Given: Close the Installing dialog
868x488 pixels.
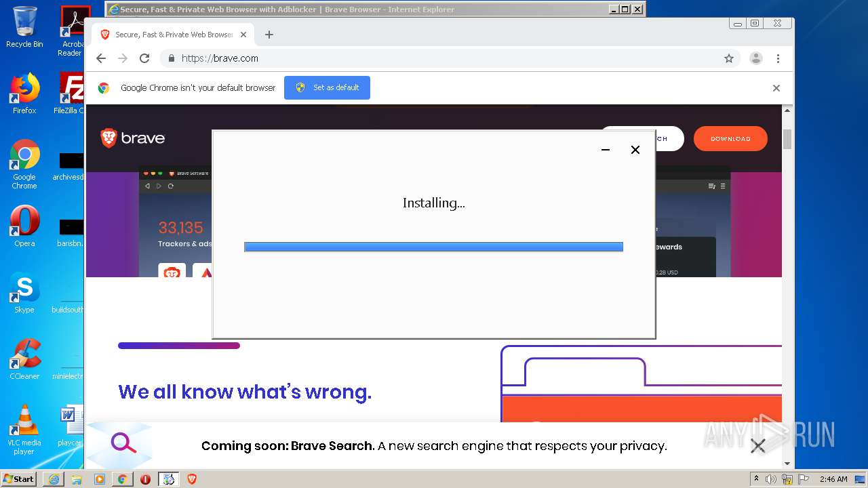Looking at the screenshot, I should (x=635, y=150).
